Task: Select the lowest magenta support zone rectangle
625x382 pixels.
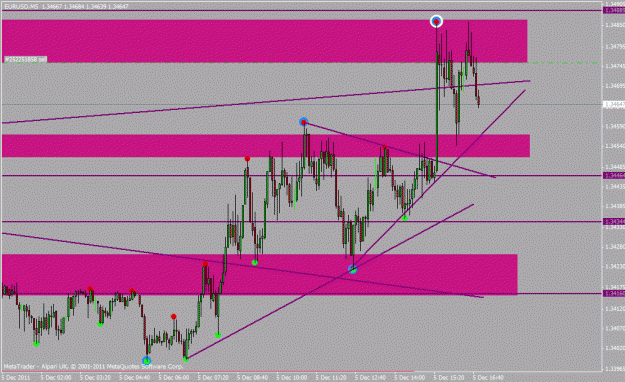Action: click(260, 274)
